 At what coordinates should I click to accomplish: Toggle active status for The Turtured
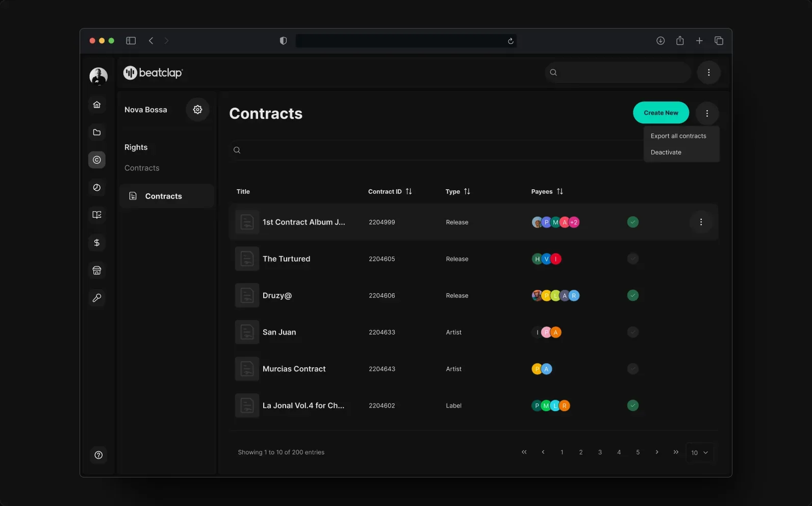coord(633,259)
